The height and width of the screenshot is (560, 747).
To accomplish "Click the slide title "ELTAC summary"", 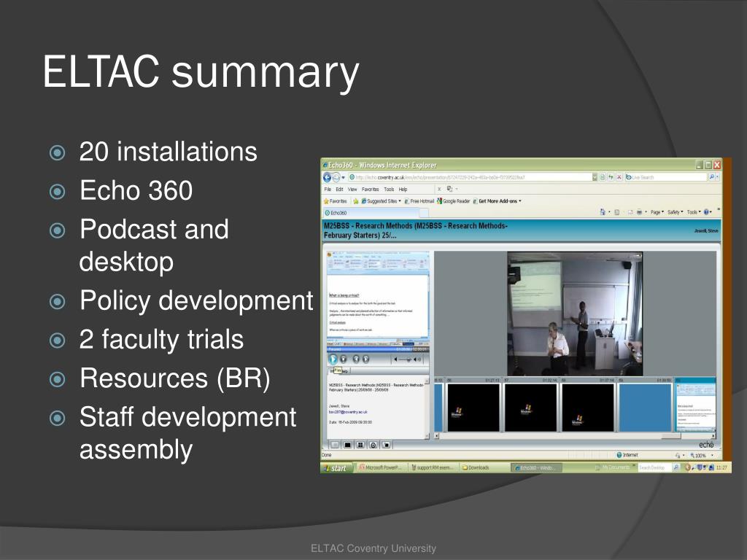I will click(201, 73).
